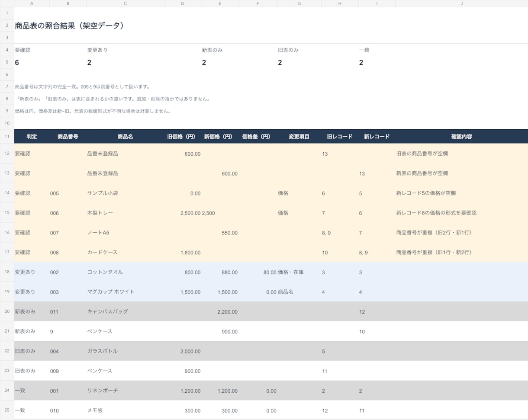Select column A header
Screen dimensions: 528x420
tap(32, 3)
